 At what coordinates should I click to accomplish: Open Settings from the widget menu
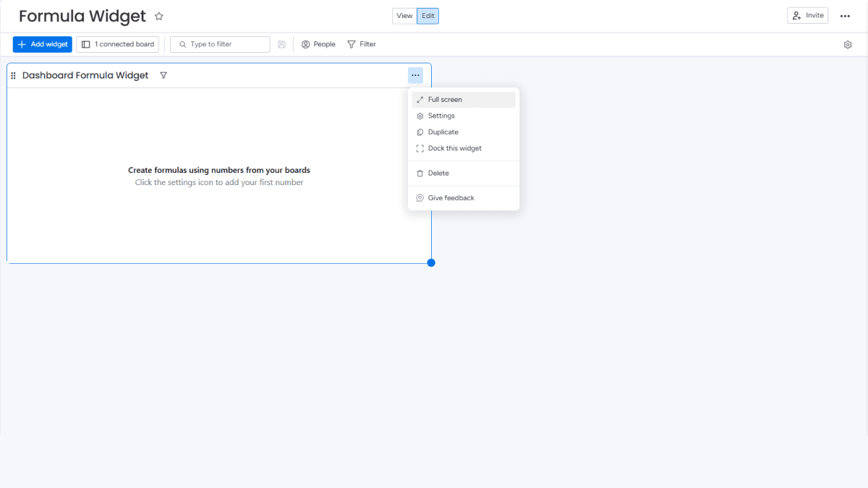tap(443, 115)
